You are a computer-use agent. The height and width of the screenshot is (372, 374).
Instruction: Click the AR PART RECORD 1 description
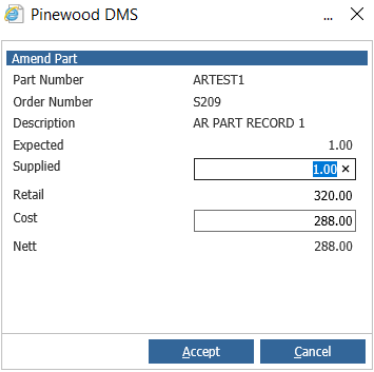(x=249, y=123)
